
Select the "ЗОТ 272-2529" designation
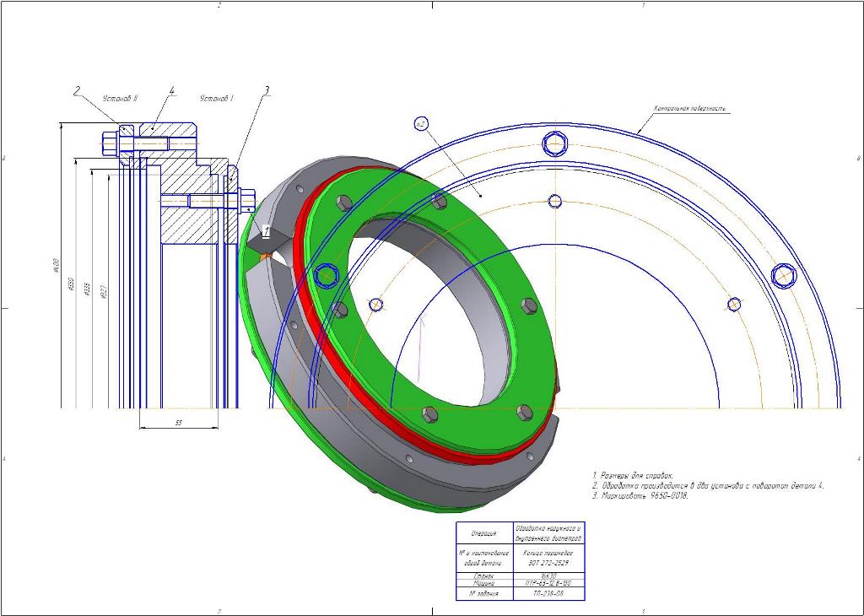click(548, 563)
